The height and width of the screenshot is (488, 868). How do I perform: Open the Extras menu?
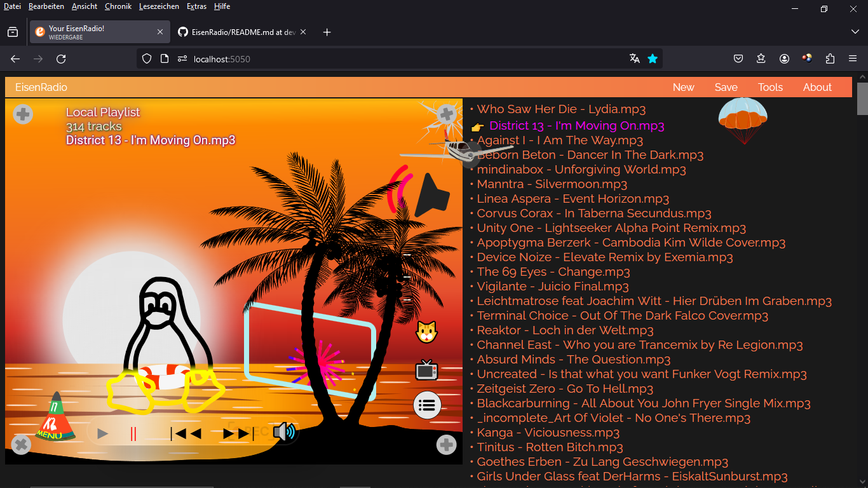point(197,6)
